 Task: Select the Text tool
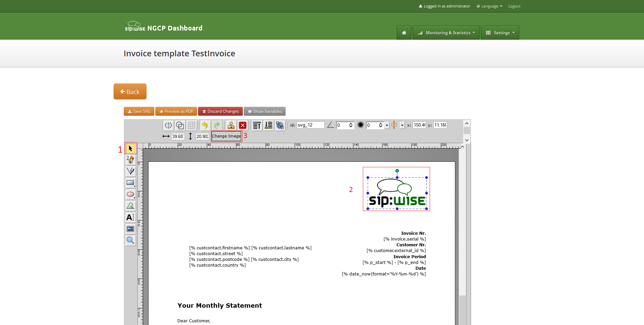point(130,217)
